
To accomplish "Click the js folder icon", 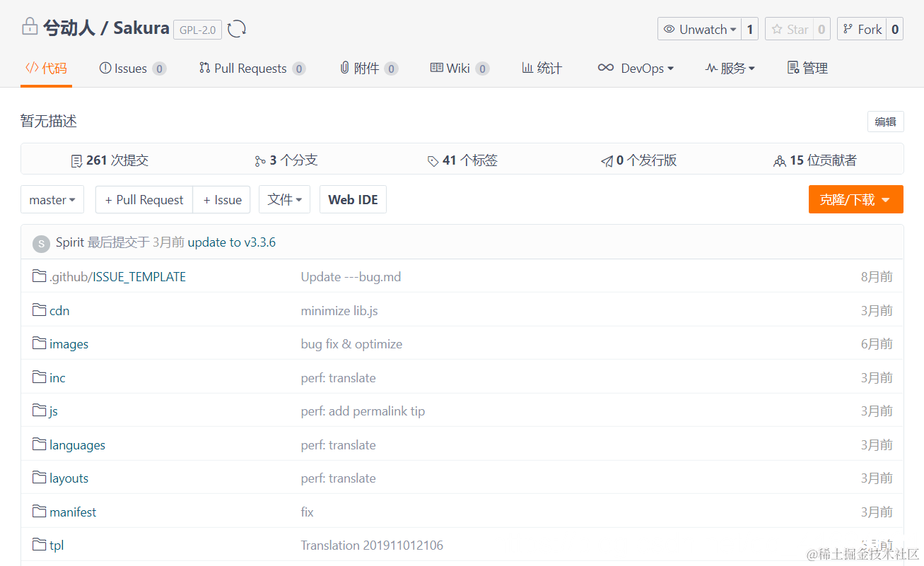I will 40,411.
